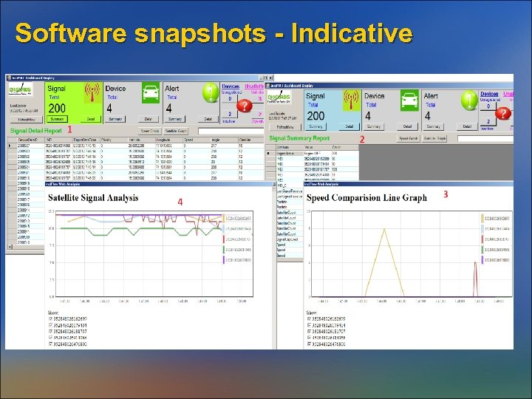
Task: Click the Signal antenna icon in Signal Detail Report window
Action: (92, 92)
